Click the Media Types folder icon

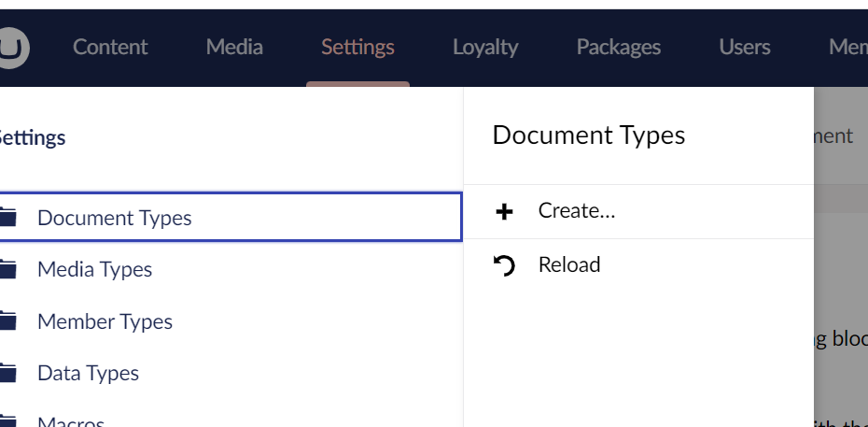[x=7, y=270]
